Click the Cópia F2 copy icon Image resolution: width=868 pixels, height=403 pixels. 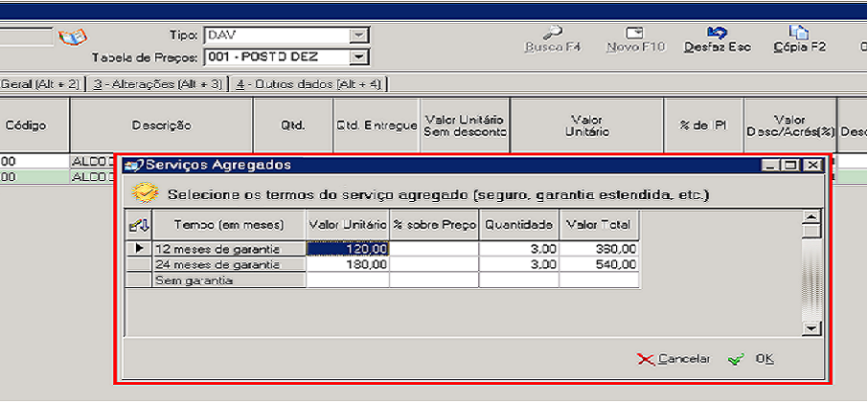point(799,32)
